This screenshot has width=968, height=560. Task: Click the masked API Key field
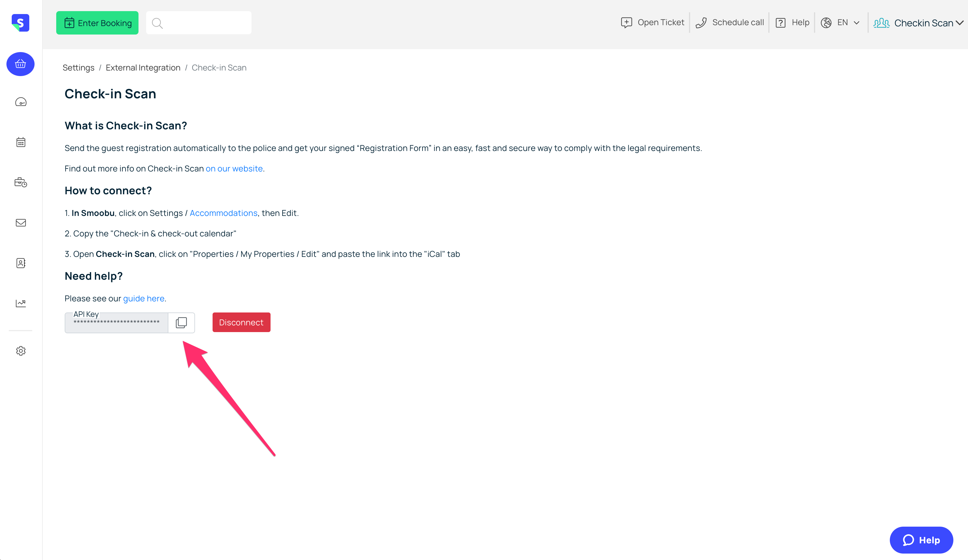point(117,323)
